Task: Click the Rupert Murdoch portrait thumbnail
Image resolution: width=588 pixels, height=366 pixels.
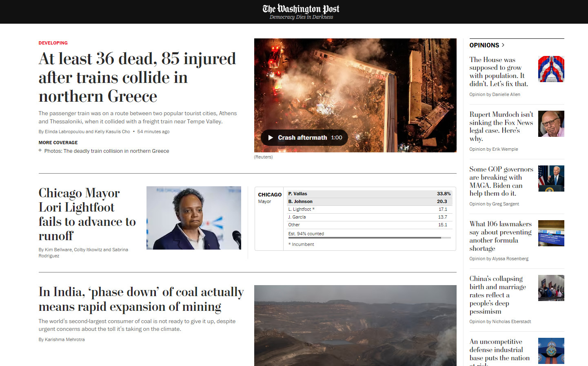Action: click(x=551, y=124)
